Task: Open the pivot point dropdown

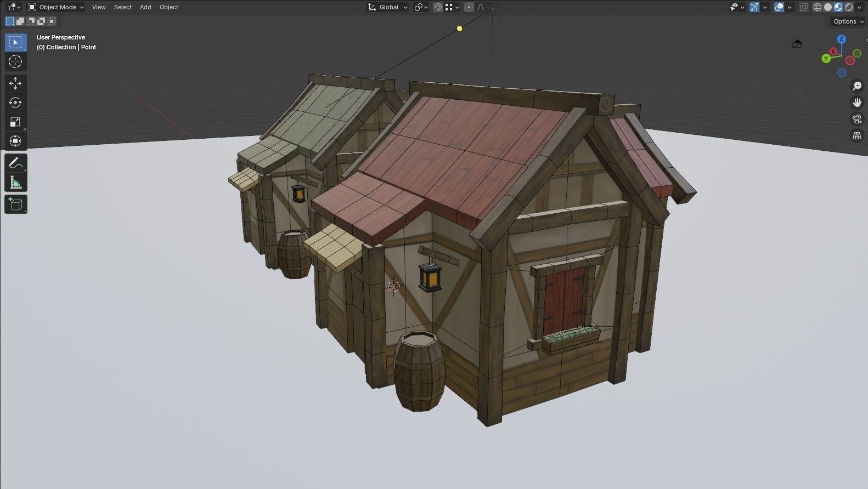Action: (421, 7)
